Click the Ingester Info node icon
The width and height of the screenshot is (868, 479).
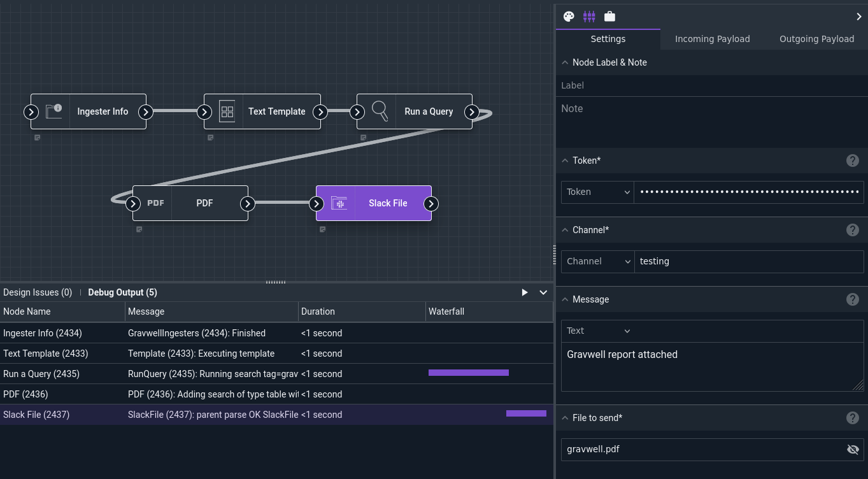click(54, 111)
